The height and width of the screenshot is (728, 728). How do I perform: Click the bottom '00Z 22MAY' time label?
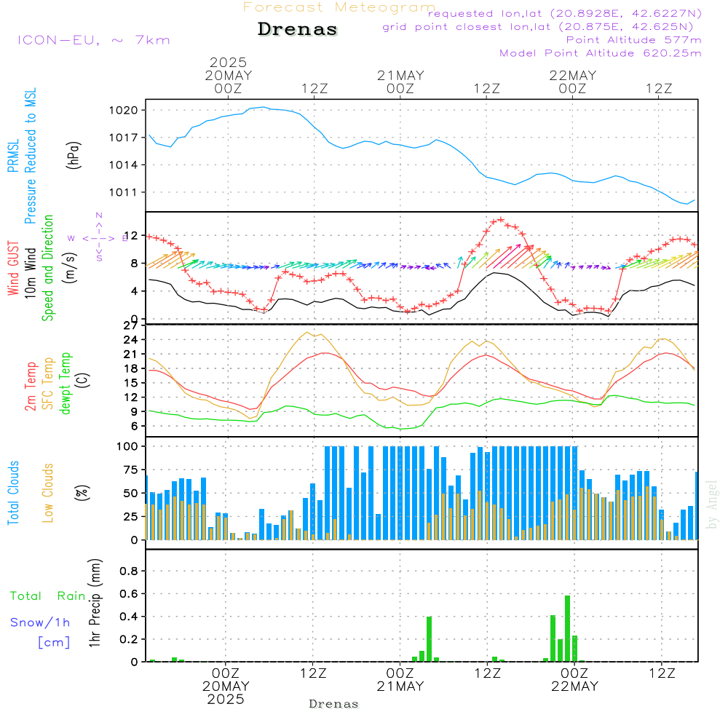pos(575,680)
